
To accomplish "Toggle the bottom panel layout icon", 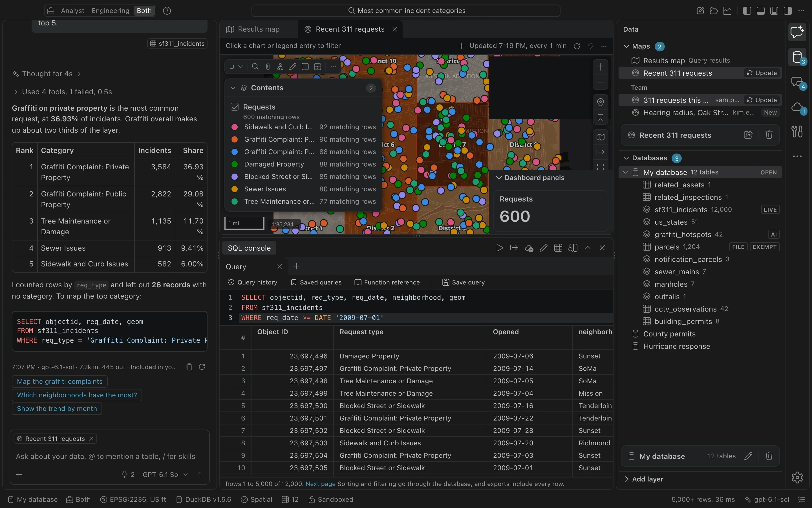I will (761, 11).
